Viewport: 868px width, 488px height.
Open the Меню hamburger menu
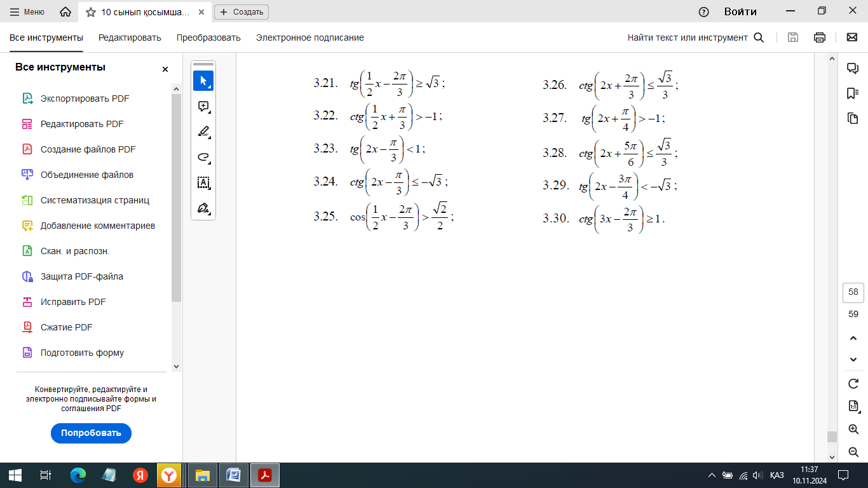(x=27, y=11)
